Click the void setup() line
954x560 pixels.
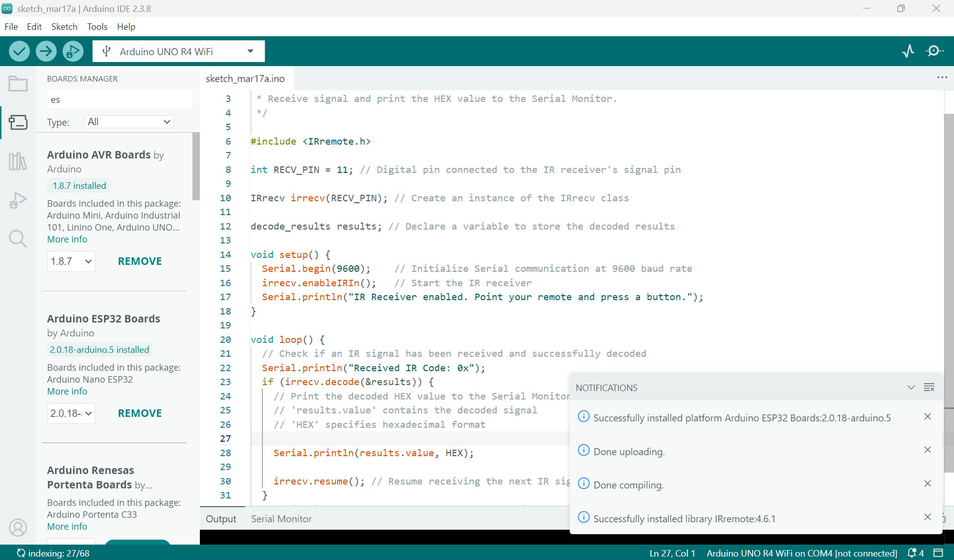coord(290,255)
